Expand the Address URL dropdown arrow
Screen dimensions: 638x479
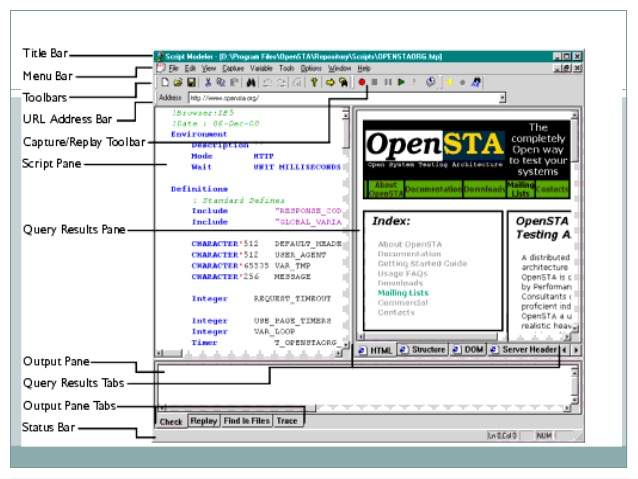point(502,98)
